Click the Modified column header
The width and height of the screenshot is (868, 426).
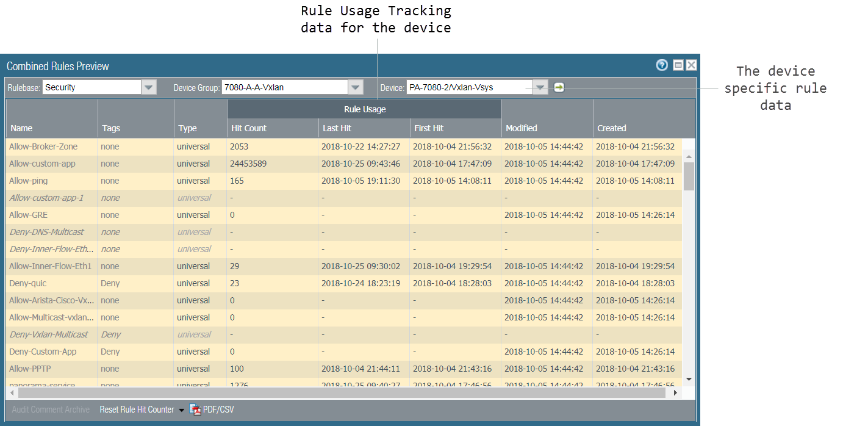point(521,128)
